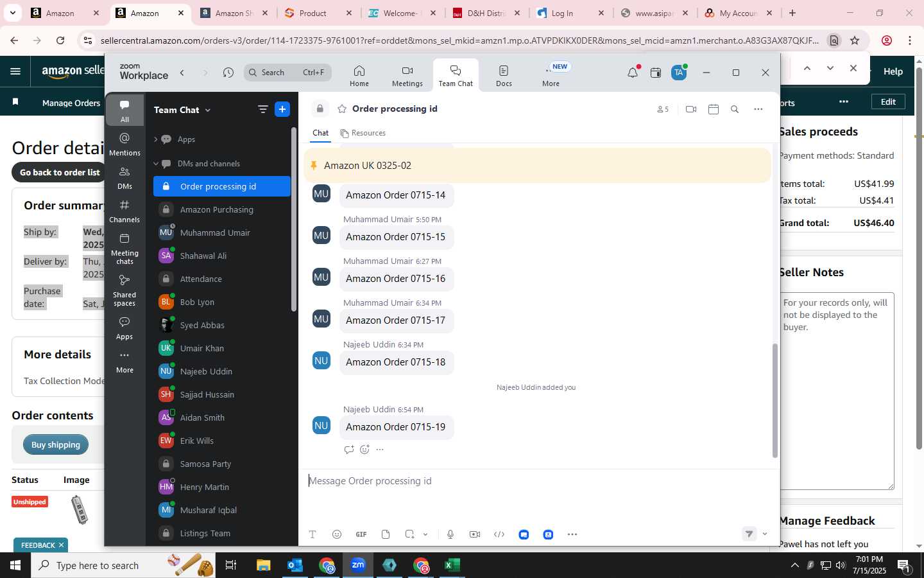Viewport: 924px width, 578px height.
Task: Open Muhammad Umair chat
Action: pos(222,232)
